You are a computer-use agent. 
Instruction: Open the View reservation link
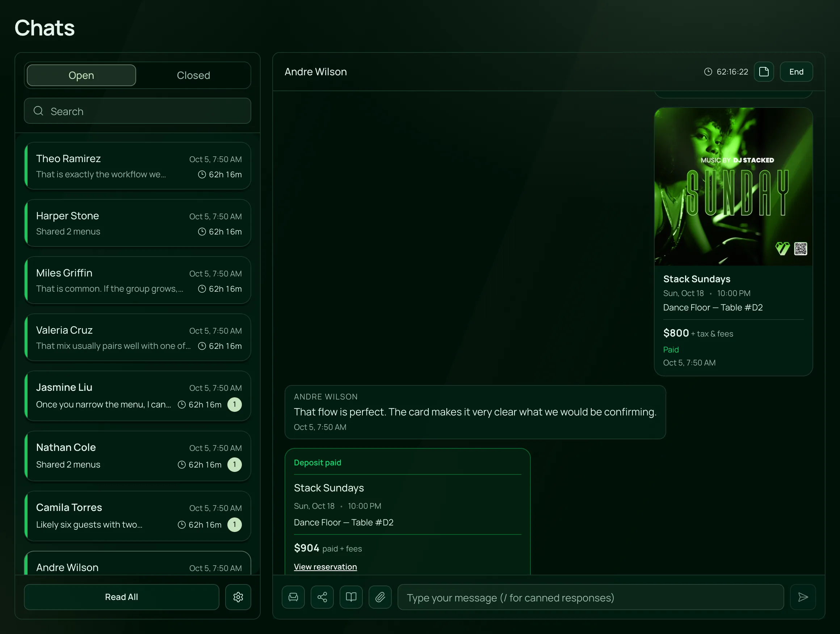point(325,567)
